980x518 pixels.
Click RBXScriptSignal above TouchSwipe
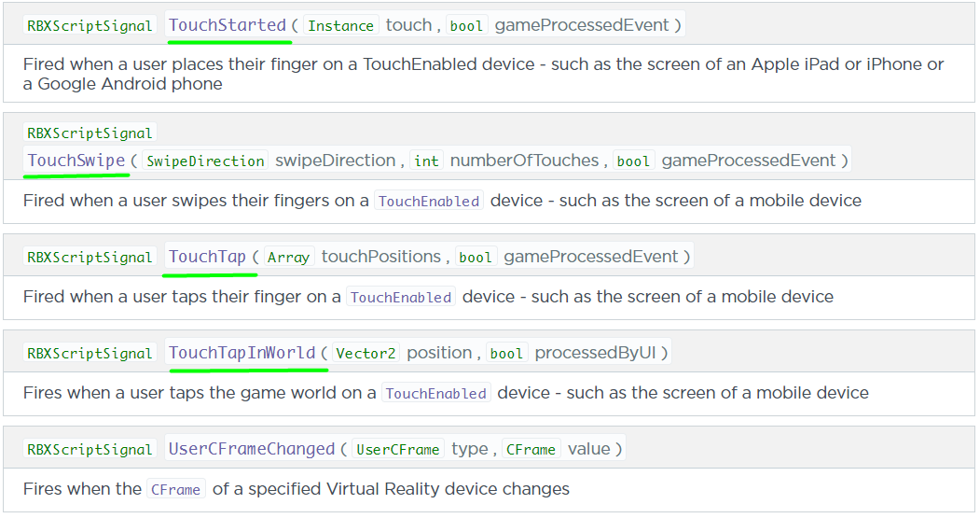(x=90, y=133)
